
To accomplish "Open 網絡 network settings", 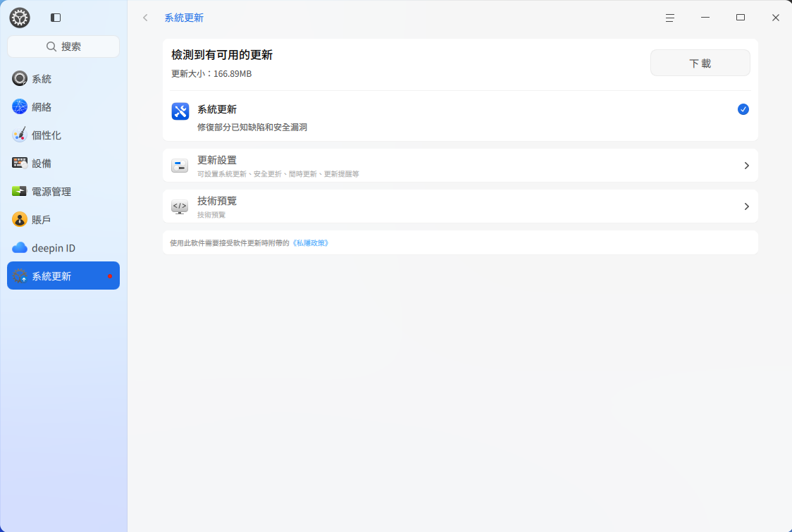I will coord(63,106).
